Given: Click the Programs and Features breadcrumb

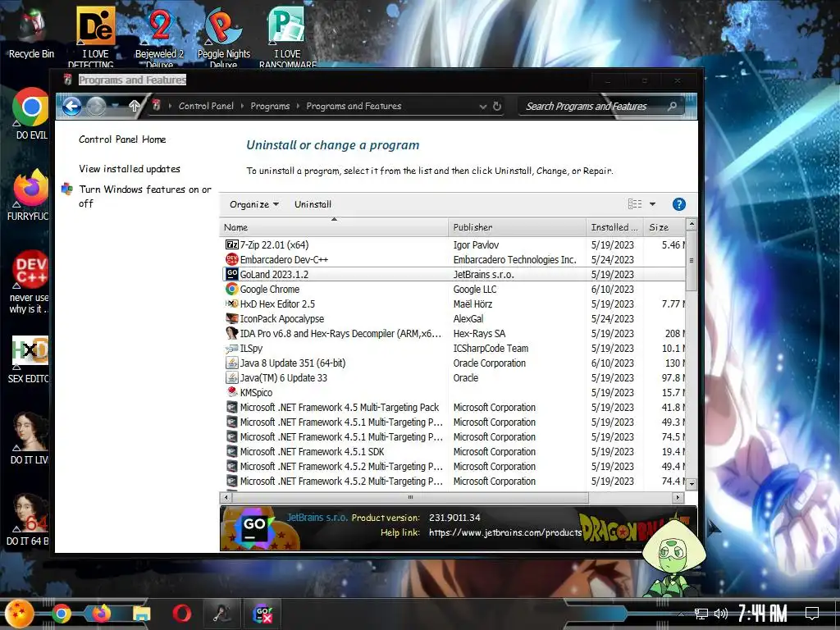Looking at the screenshot, I should pos(354,106).
